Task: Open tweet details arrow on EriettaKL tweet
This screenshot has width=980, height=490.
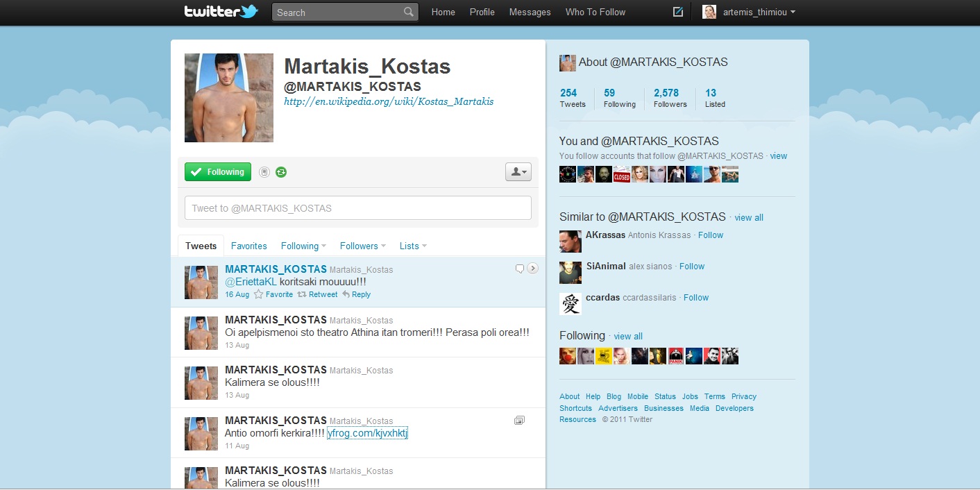Action: tap(533, 269)
